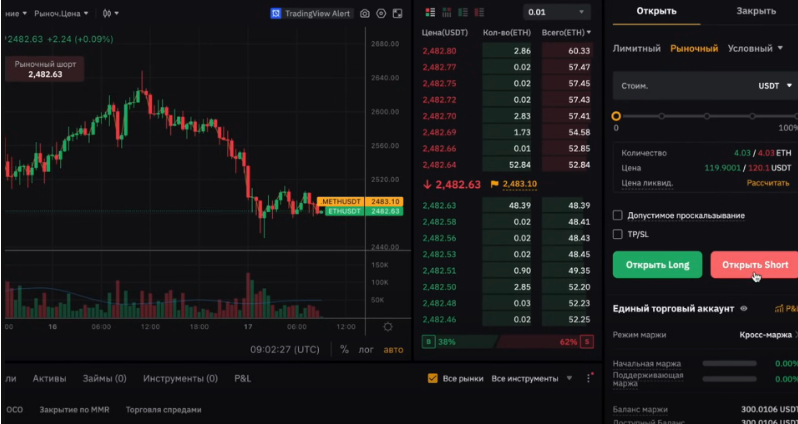Toggle percent scale on the chart
Viewport: 798px width, 424px height.
(x=345, y=350)
